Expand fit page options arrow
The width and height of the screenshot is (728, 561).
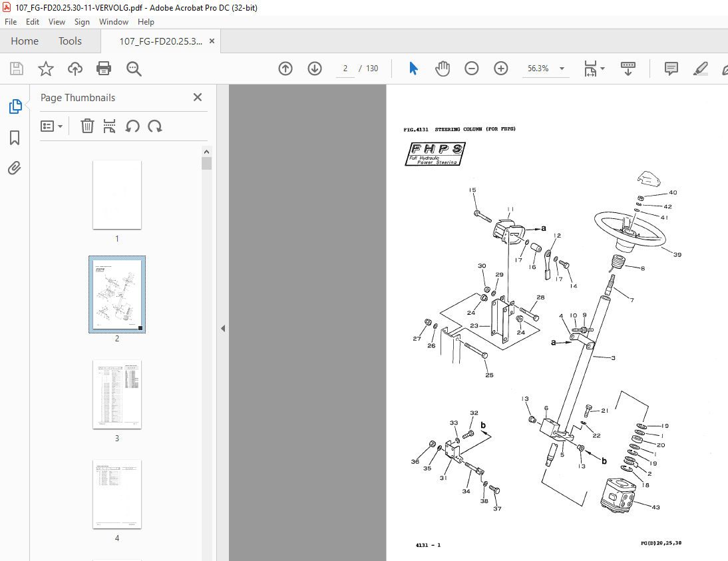[603, 69]
